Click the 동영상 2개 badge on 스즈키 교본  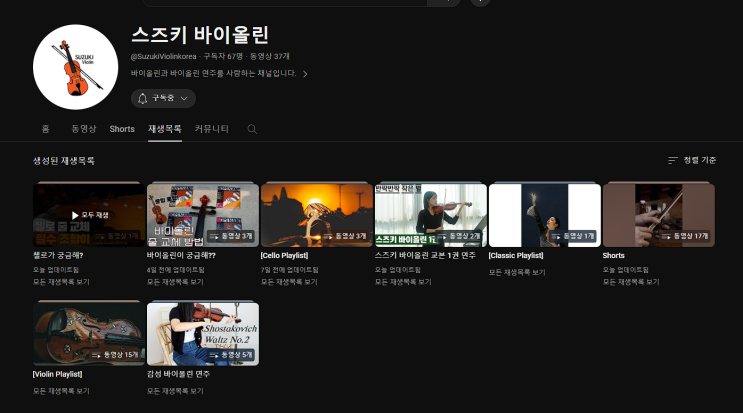pos(459,236)
